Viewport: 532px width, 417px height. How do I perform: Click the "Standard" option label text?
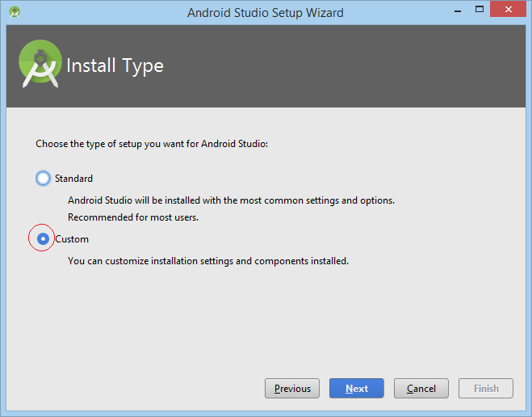pos(73,179)
